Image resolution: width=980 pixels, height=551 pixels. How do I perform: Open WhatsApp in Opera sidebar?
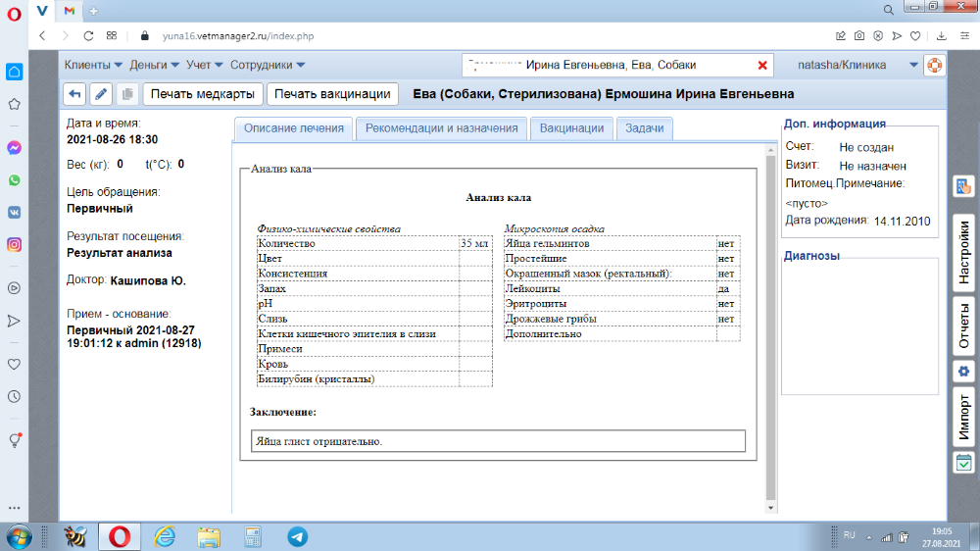click(x=15, y=180)
